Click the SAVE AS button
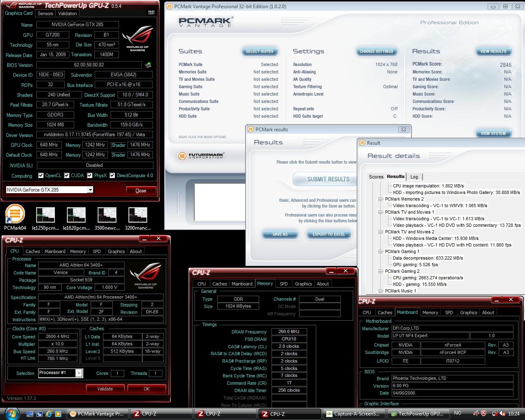525x420 pixels. [x=280, y=234]
